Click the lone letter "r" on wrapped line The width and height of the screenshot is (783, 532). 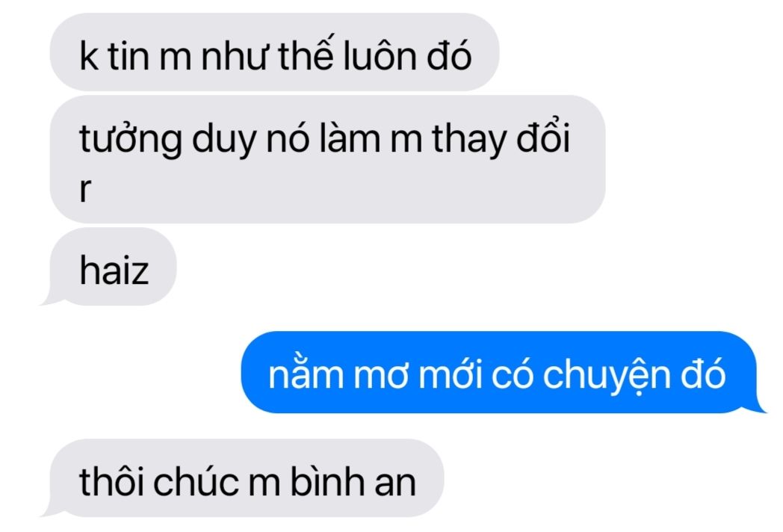click(85, 189)
